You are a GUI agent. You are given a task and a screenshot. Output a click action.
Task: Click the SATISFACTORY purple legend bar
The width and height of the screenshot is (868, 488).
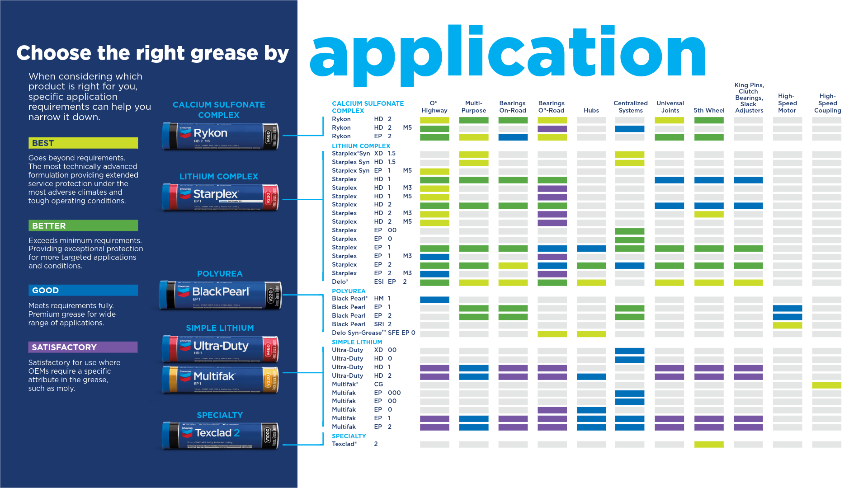[83, 347]
